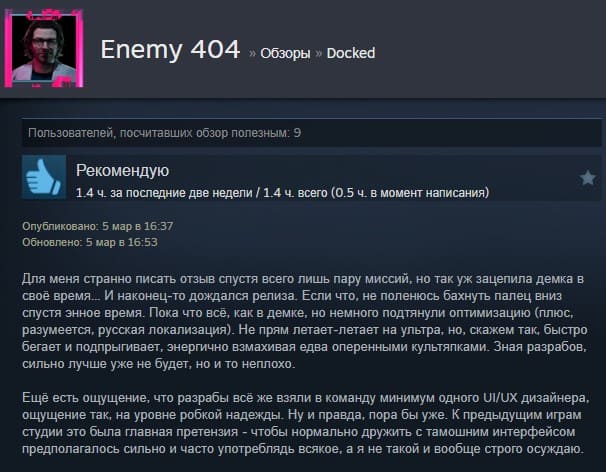Open the Enemy 404 username link

pos(170,49)
